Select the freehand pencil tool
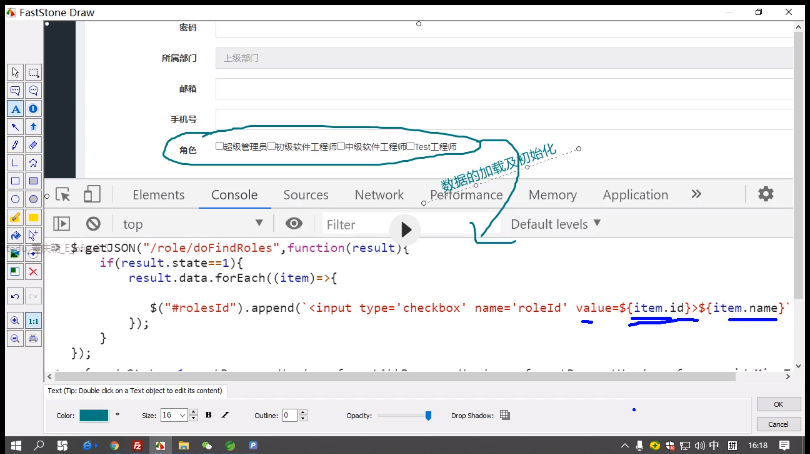Screen dimensions: 810x454 tap(15, 145)
